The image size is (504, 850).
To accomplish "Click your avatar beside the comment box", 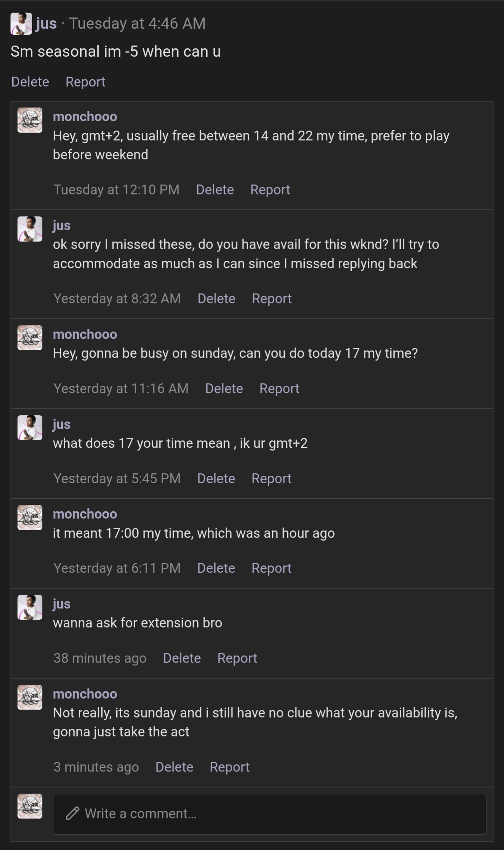I will coord(30,806).
